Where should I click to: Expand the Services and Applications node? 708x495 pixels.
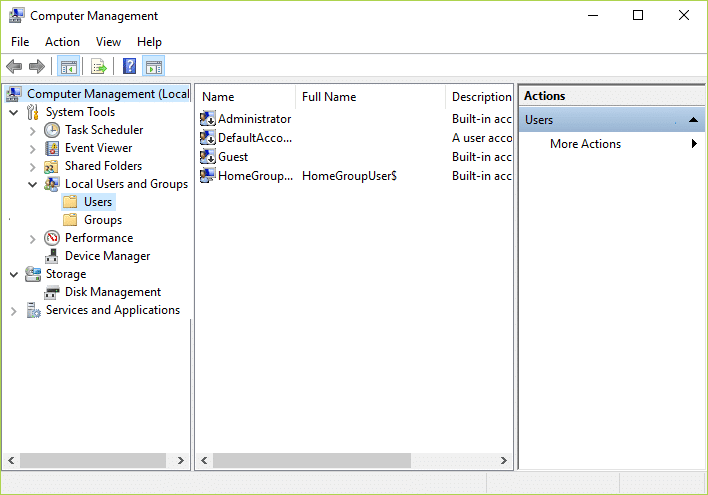[x=13, y=310]
